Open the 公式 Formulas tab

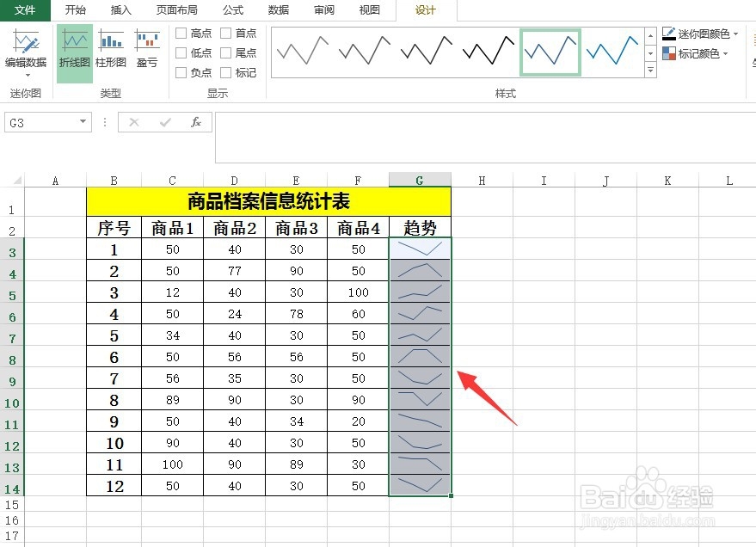233,10
